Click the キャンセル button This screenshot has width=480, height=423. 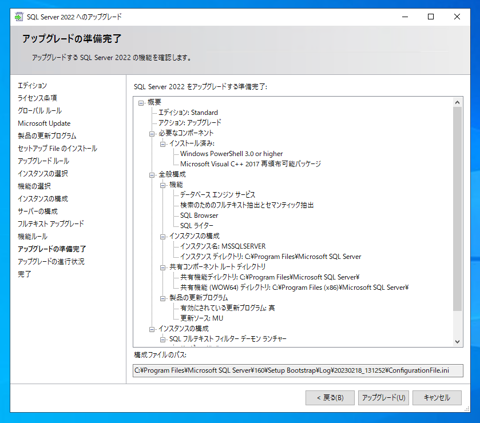(x=437, y=398)
